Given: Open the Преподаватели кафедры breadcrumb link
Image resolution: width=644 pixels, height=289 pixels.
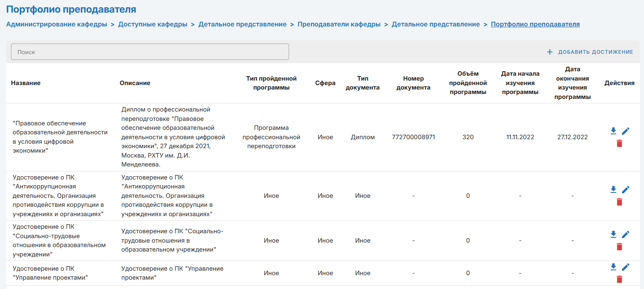Looking at the screenshot, I should [339, 24].
